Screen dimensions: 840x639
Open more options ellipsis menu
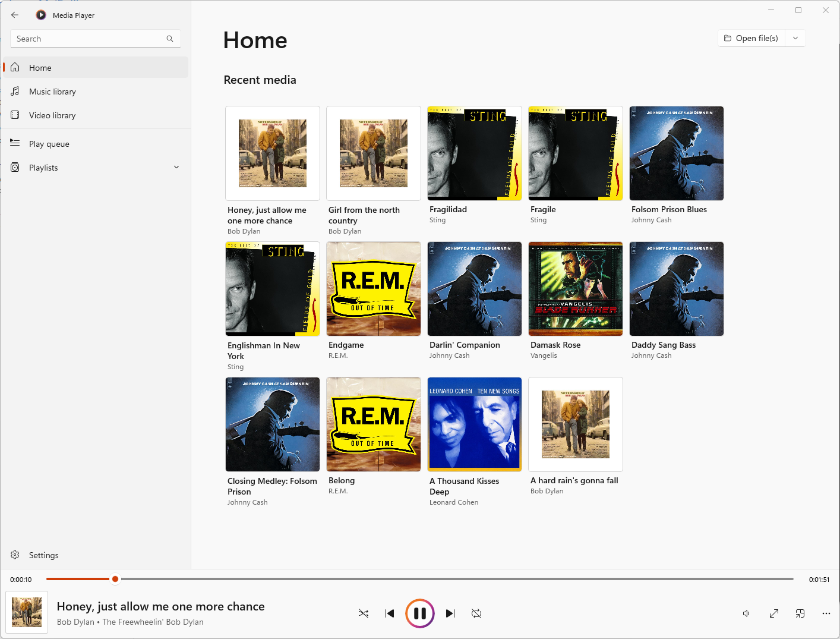pos(826,613)
